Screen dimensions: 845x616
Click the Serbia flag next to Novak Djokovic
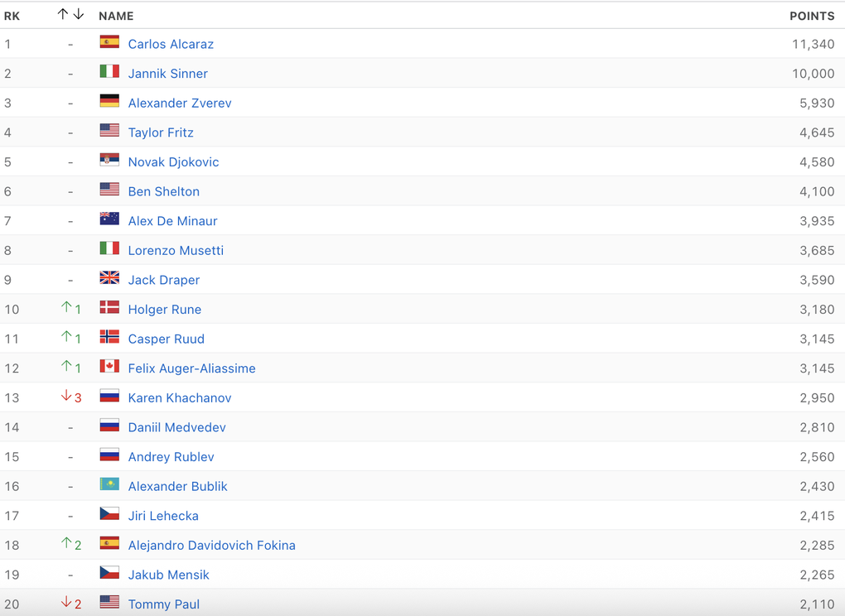pos(109,161)
